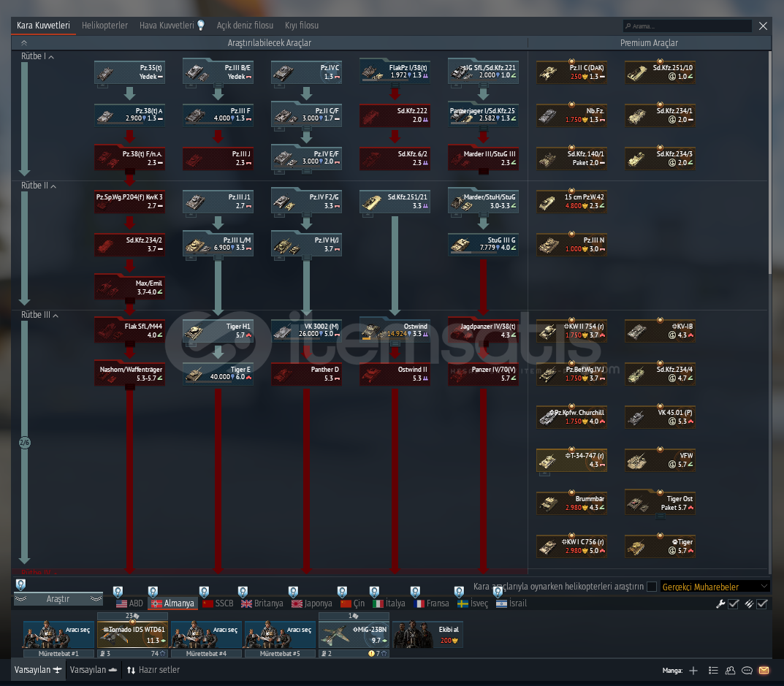Select the MiG-23BN crew slot

coord(354,635)
